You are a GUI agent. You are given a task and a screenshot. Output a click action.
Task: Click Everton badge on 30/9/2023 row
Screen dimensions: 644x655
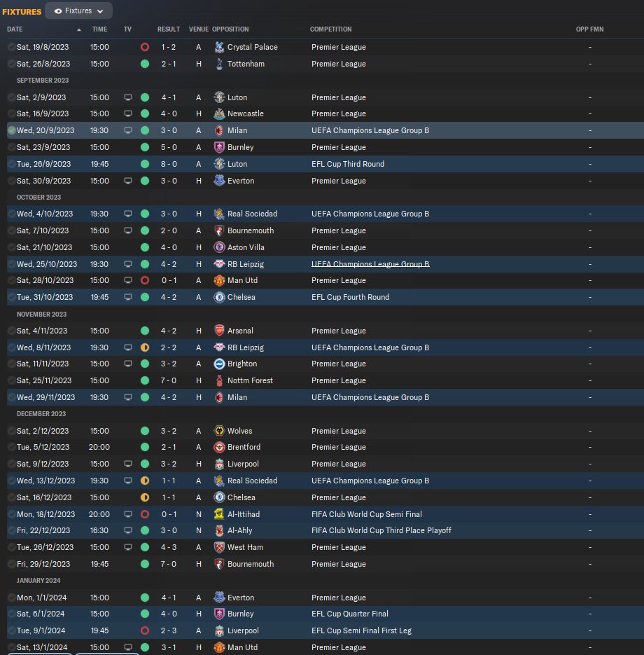[x=219, y=181]
